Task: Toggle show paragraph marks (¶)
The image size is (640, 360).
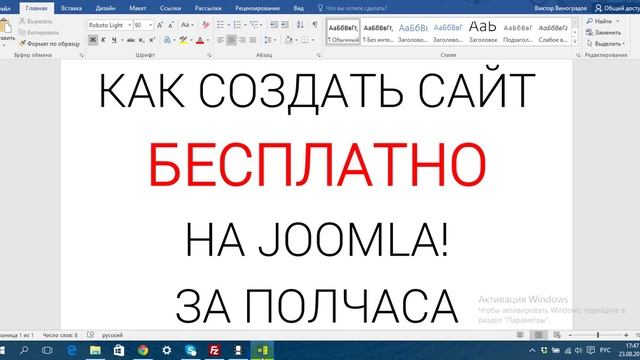Action: pos(315,25)
